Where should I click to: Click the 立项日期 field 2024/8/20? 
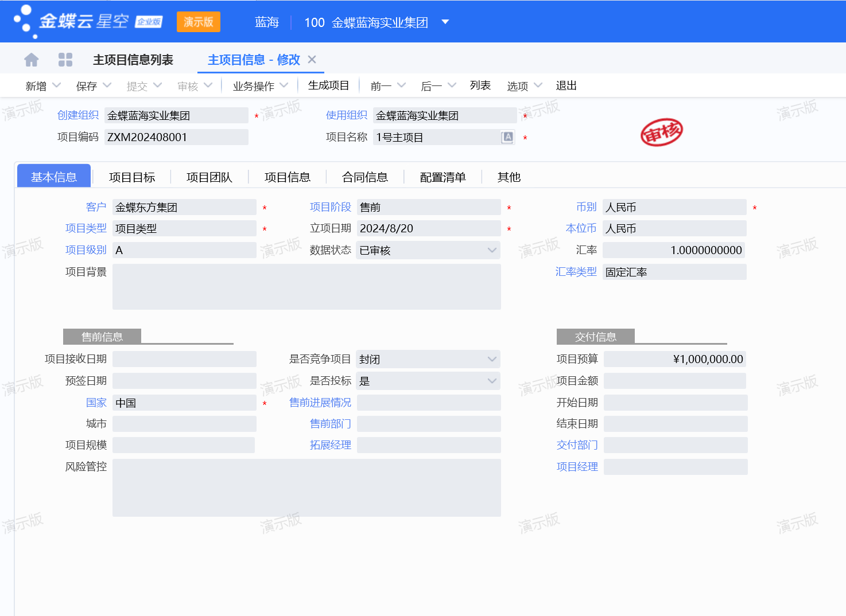coord(429,228)
